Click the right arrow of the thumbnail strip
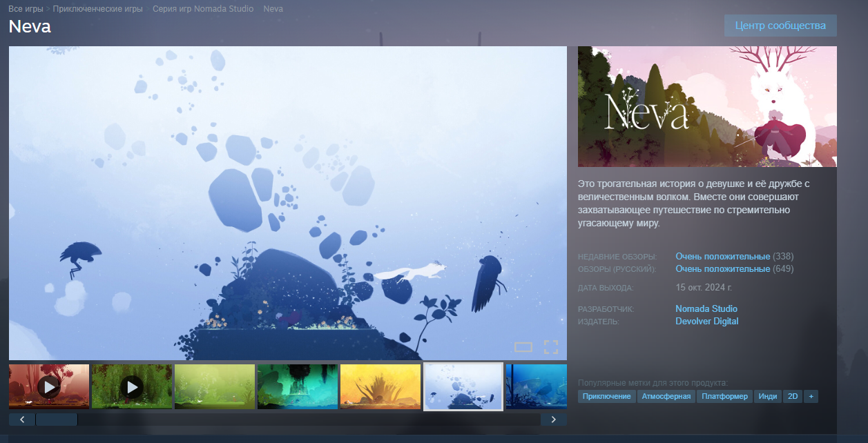 pyautogui.click(x=554, y=420)
